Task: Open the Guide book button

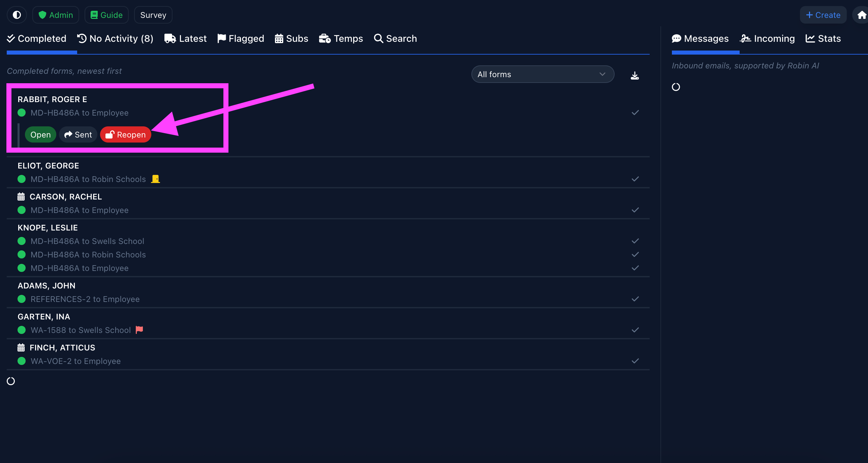Action: point(106,15)
